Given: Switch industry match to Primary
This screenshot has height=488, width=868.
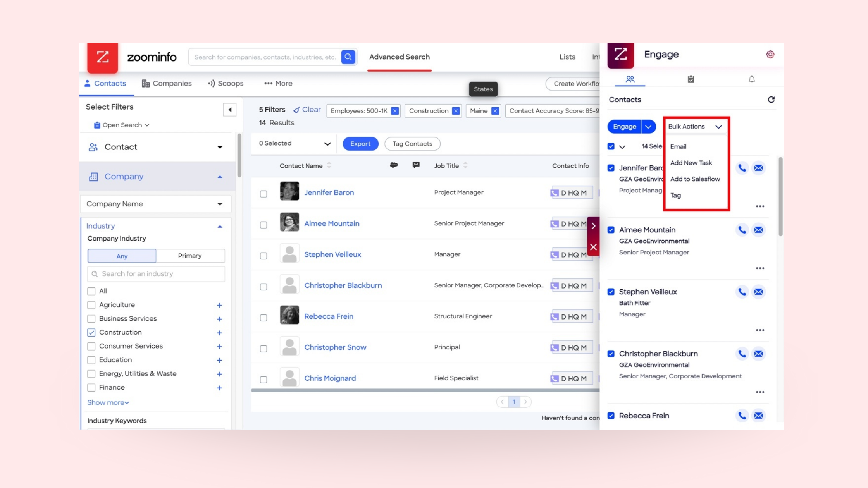Looking at the screenshot, I should pyautogui.click(x=190, y=256).
